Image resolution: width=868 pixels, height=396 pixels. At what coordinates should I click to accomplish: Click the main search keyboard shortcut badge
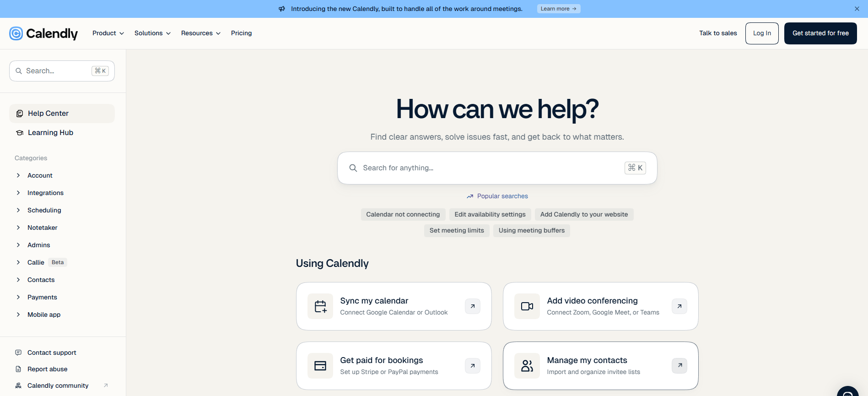tap(635, 168)
